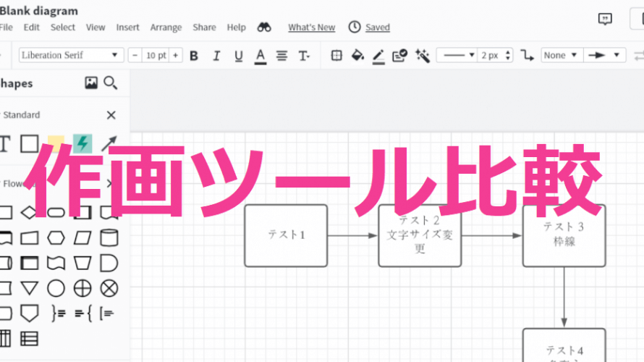Screen dimensions: 644x362
Task: Open the What's New link
Action: (x=311, y=27)
